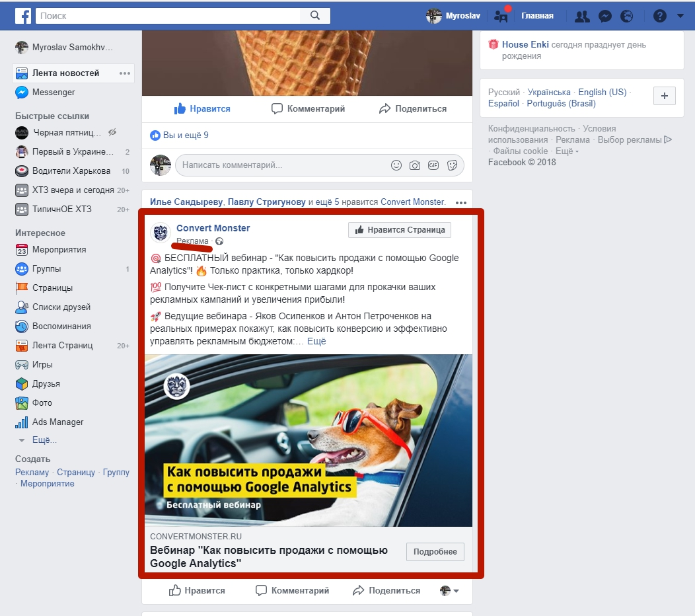Click Поделиться under the Convert Monster ad
The height and width of the screenshot is (616, 695).
(386, 591)
